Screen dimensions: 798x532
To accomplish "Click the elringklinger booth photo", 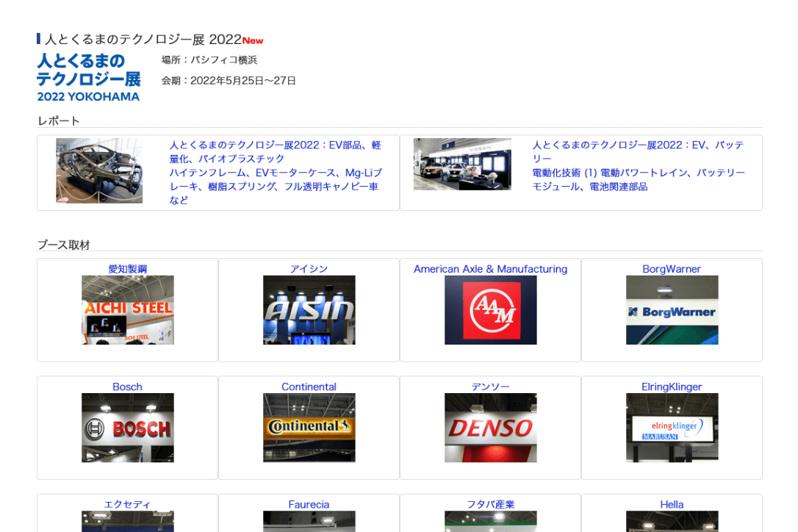I will point(672,428).
